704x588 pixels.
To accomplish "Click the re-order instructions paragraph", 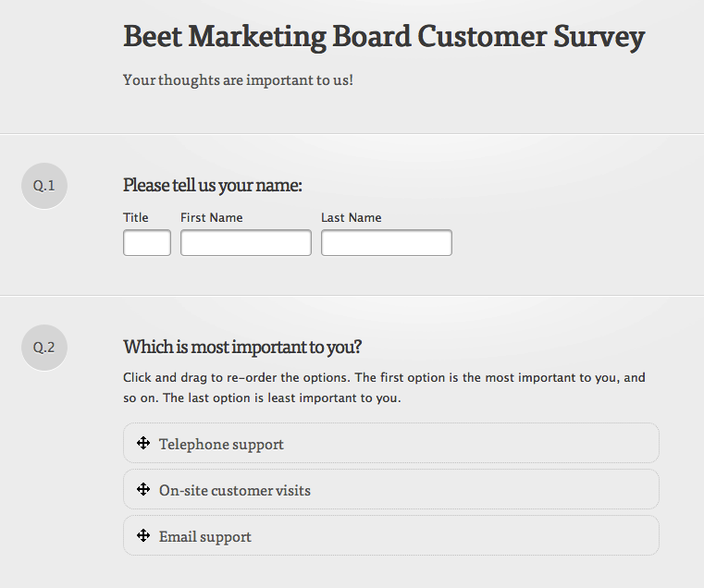I will 384,387.
